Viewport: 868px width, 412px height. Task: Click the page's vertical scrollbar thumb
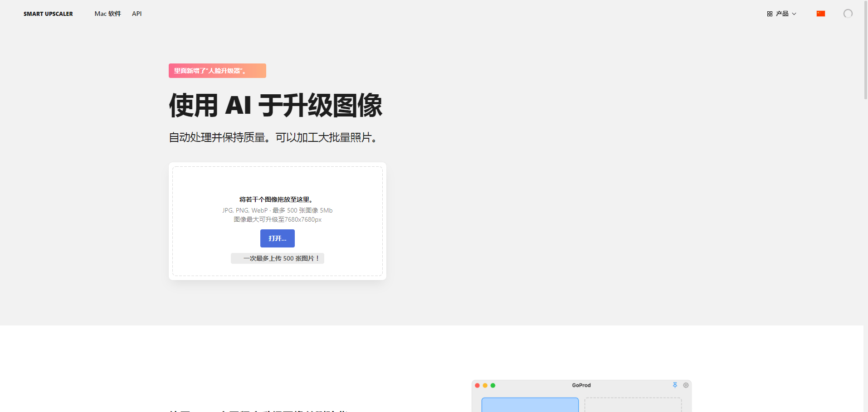click(865, 50)
